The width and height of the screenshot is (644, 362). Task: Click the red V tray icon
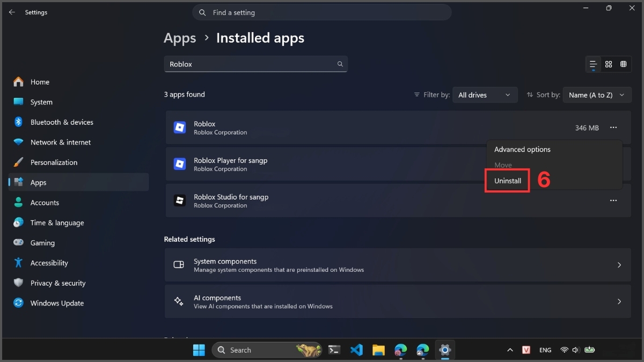tap(526, 350)
